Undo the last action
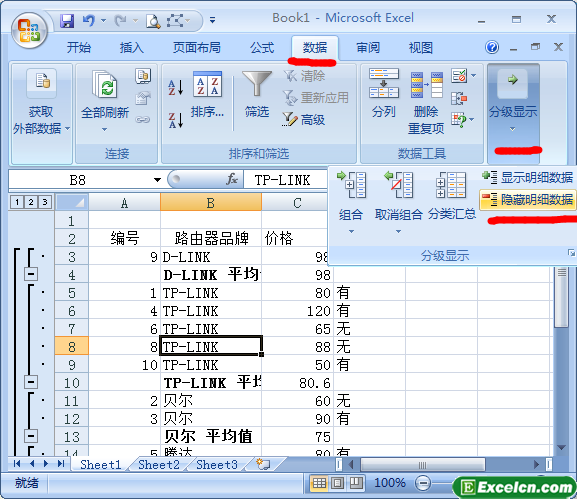The height and width of the screenshot is (499, 577). tap(88, 20)
